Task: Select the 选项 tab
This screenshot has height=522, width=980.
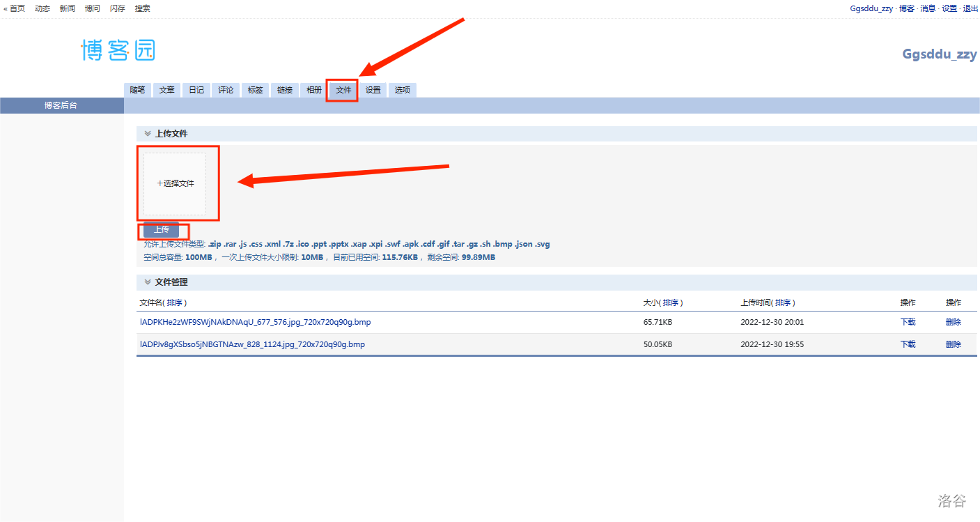Action: (403, 90)
